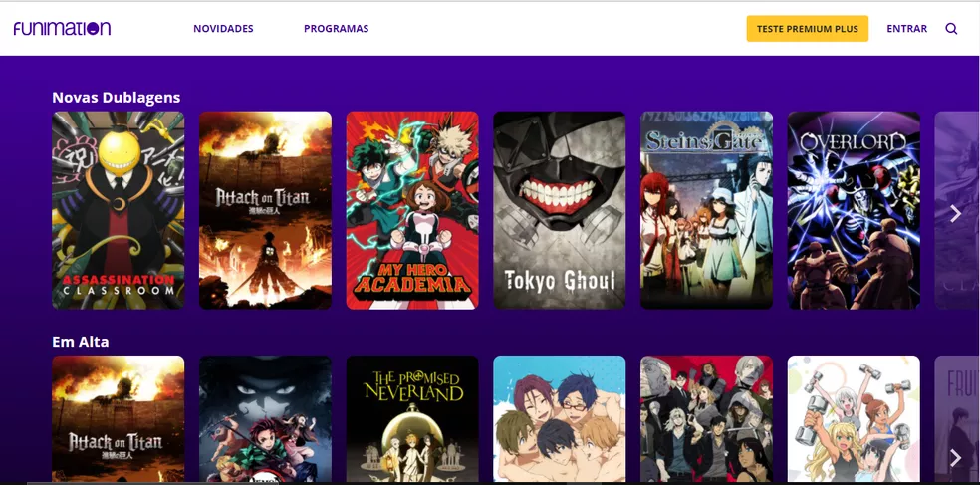Click the Em Alta section heading

click(x=81, y=342)
